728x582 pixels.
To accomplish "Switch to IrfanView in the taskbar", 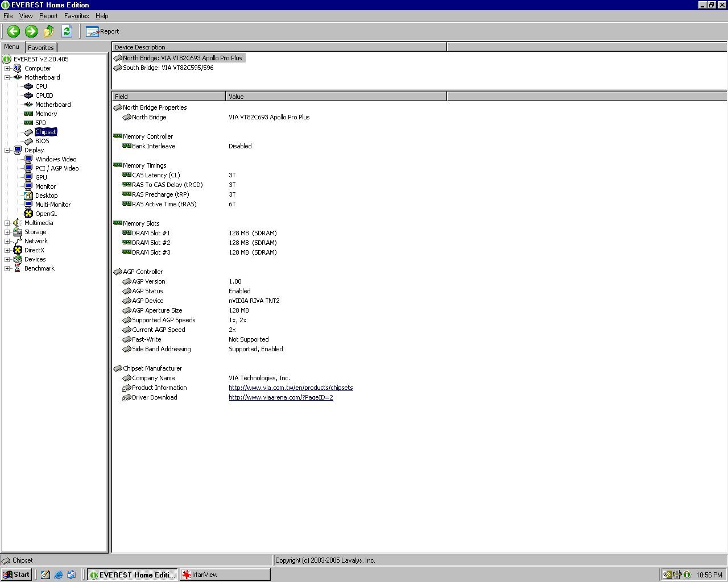I will click(225, 575).
